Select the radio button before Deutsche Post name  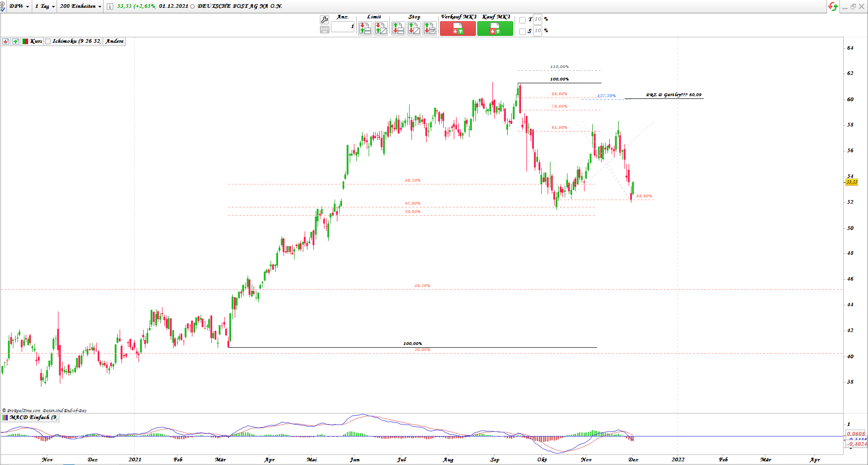click(x=192, y=6)
